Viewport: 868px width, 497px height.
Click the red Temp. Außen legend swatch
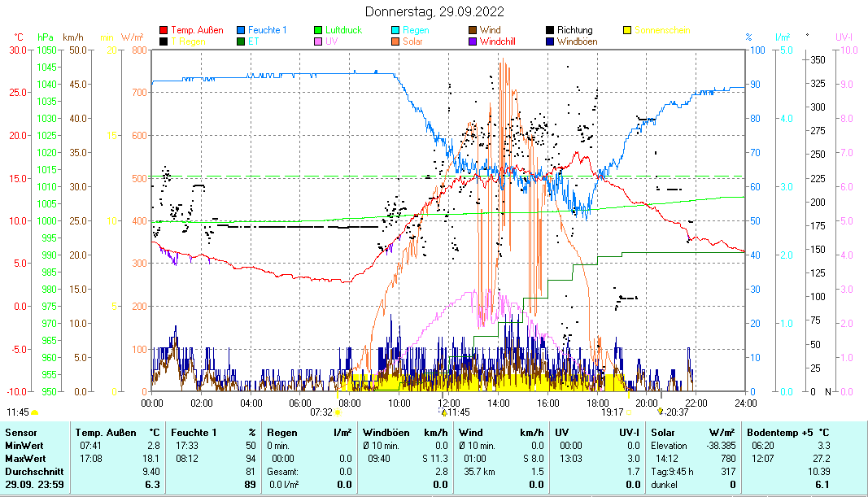164,30
